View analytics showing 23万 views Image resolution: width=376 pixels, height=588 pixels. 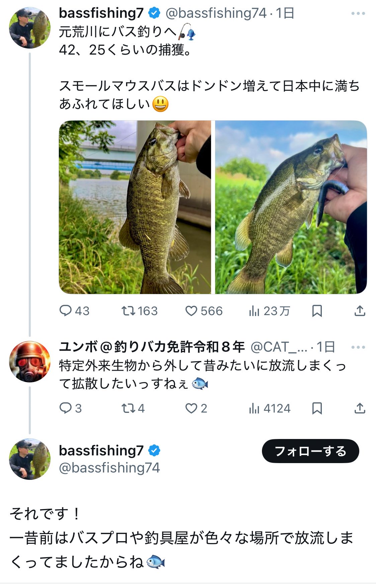254,311
